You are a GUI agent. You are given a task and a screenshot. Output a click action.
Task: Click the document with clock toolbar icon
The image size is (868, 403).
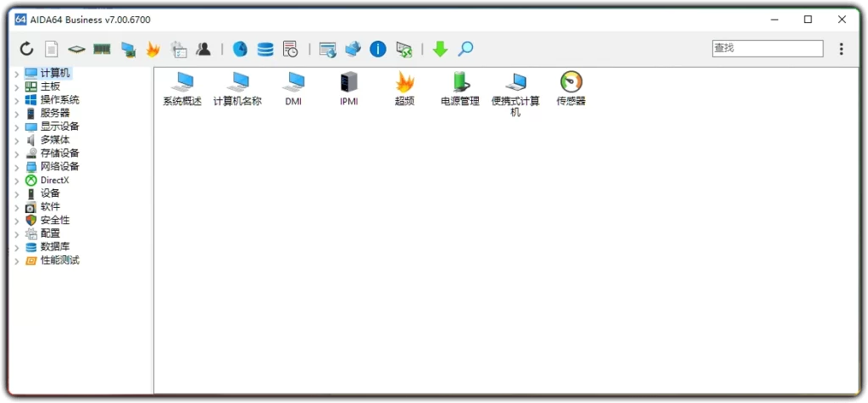[290, 49]
